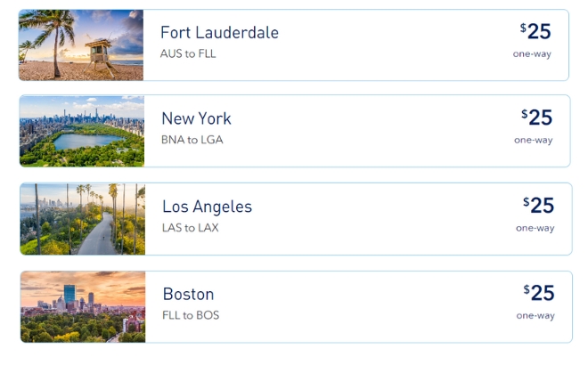Image resolution: width=588 pixels, height=365 pixels.
Task: Select the LAS to LAX route text
Action: coord(190,228)
